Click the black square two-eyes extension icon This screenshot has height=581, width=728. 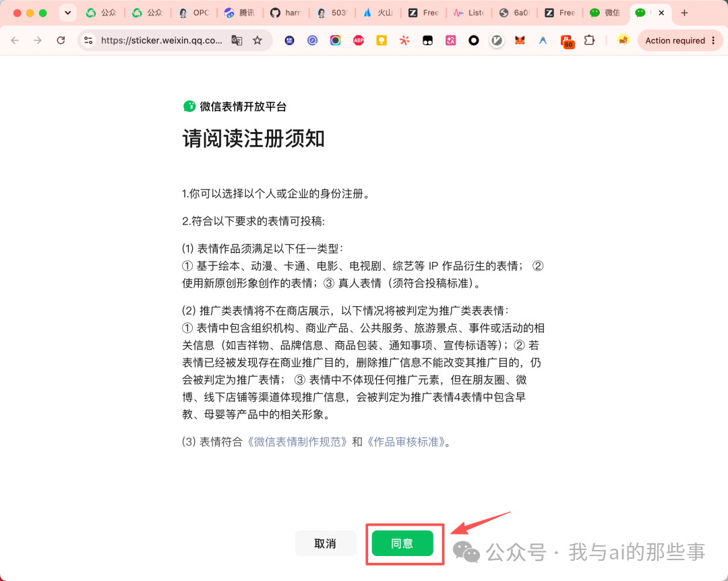427,40
